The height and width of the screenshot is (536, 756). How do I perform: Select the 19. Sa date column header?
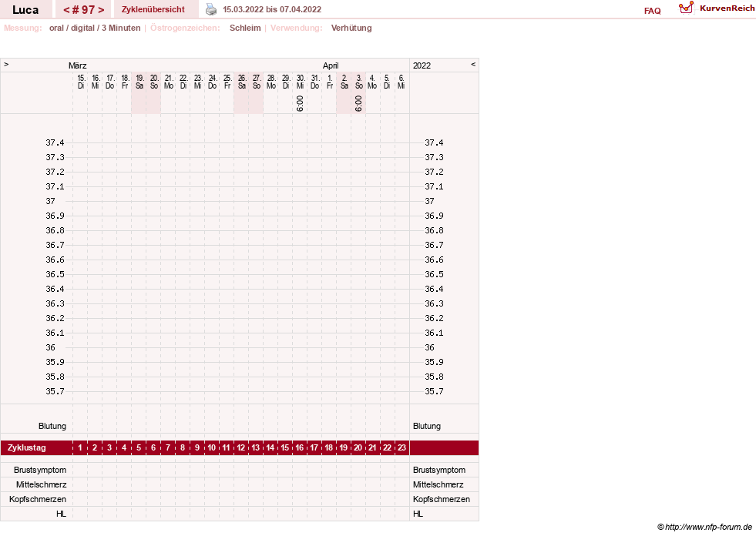(x=139, y=82)
